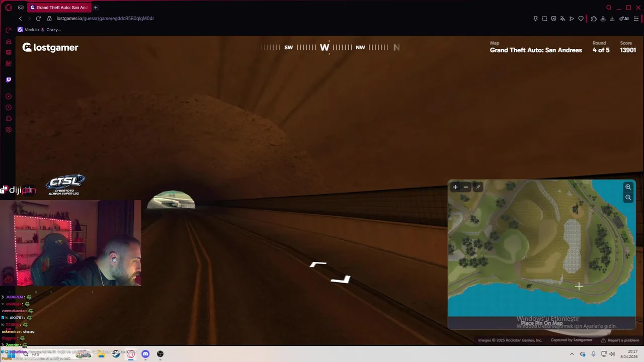Viewport: 644px width, 362px height.
Task: Open the Veck.io bookmark
Action: pyautogui.click(x=29, y=30)
